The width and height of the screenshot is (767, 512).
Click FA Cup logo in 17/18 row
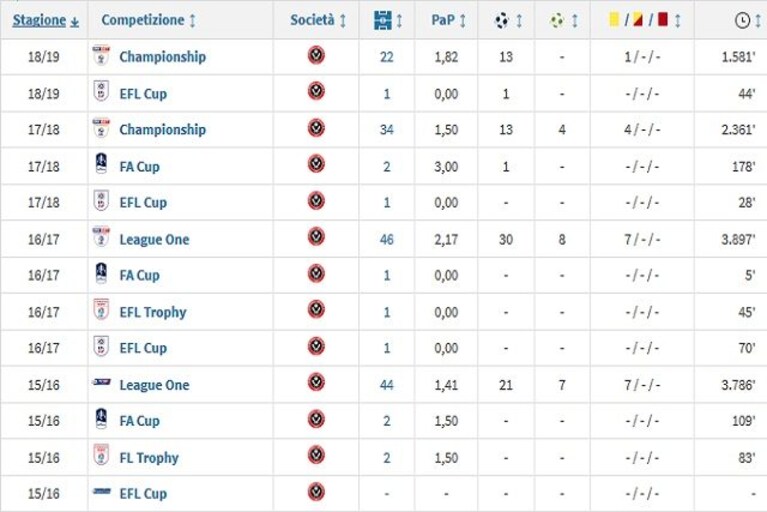pos(101,164)
